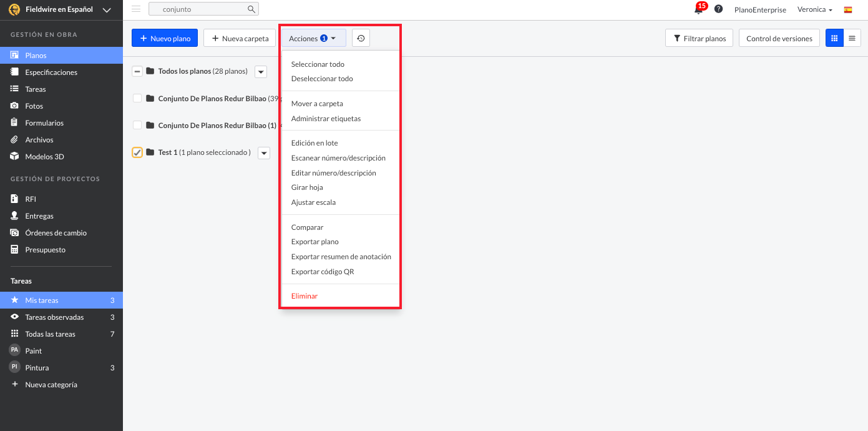The image size is (868, 431).
Task: Choose Editar número/descripción
Action: pos(333,173)
